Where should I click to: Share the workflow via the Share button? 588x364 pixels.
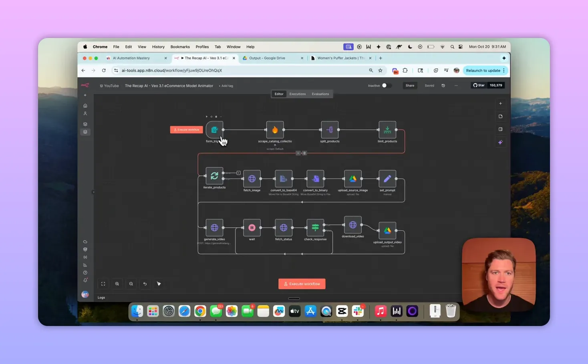click(410, 85)
